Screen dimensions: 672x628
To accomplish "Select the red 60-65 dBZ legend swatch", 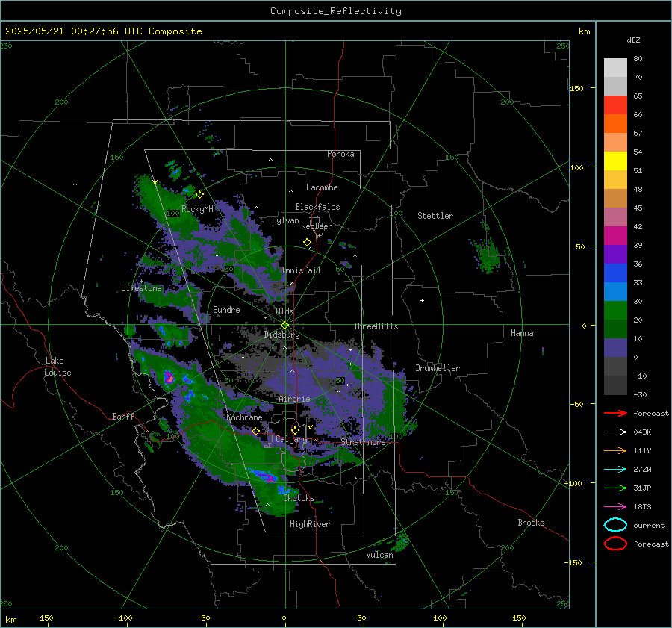I will coord(615,105).
